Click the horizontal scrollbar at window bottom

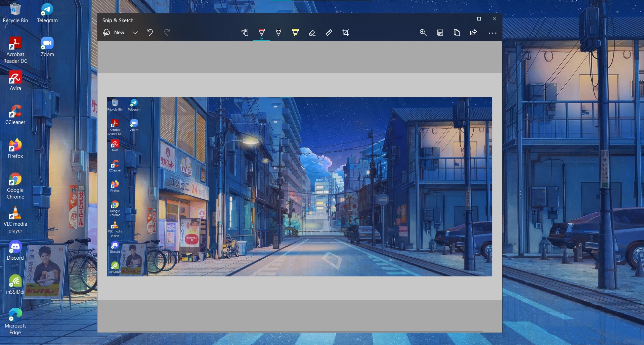(299, 331)
